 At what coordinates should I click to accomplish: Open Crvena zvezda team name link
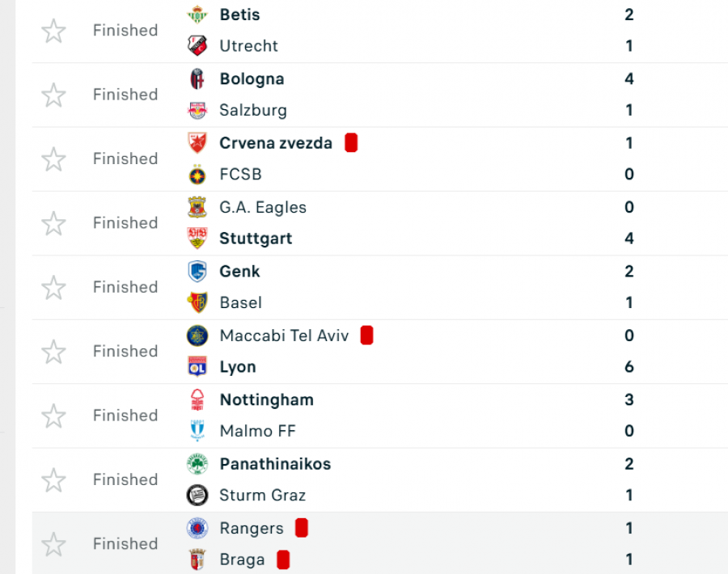click(276, 143)
